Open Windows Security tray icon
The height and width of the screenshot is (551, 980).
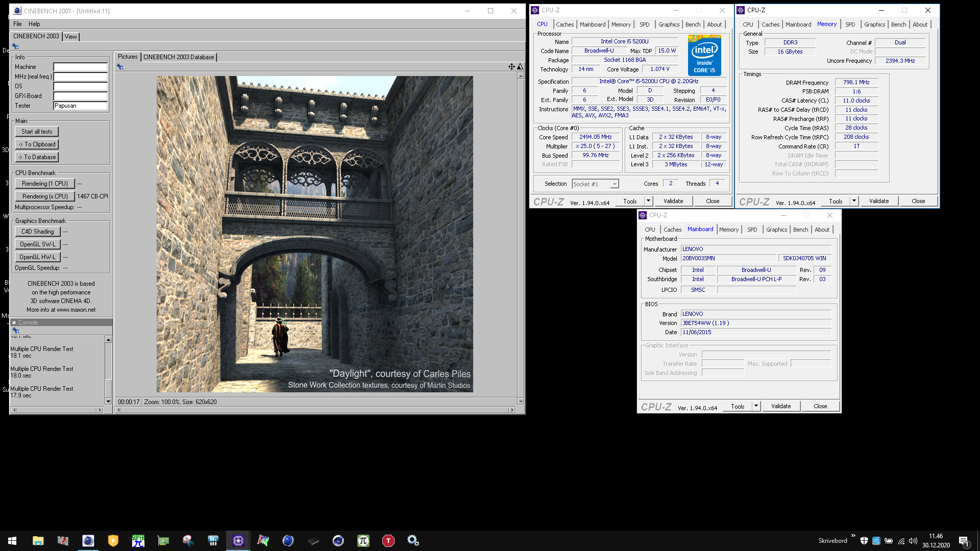[x=864, y=541]
